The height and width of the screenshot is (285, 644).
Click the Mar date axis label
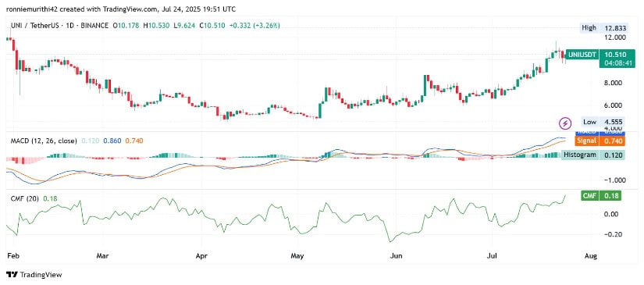click(x=103, y=256)
